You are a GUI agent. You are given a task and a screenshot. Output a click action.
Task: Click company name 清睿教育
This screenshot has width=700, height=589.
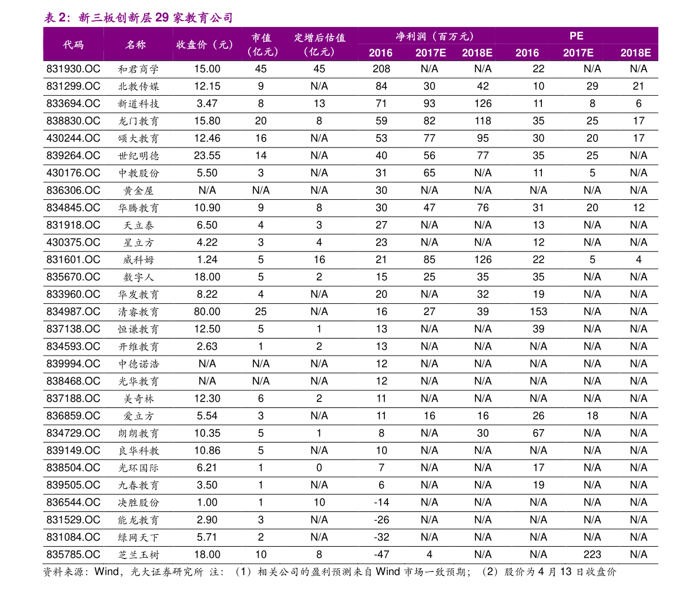coord(138,312)
